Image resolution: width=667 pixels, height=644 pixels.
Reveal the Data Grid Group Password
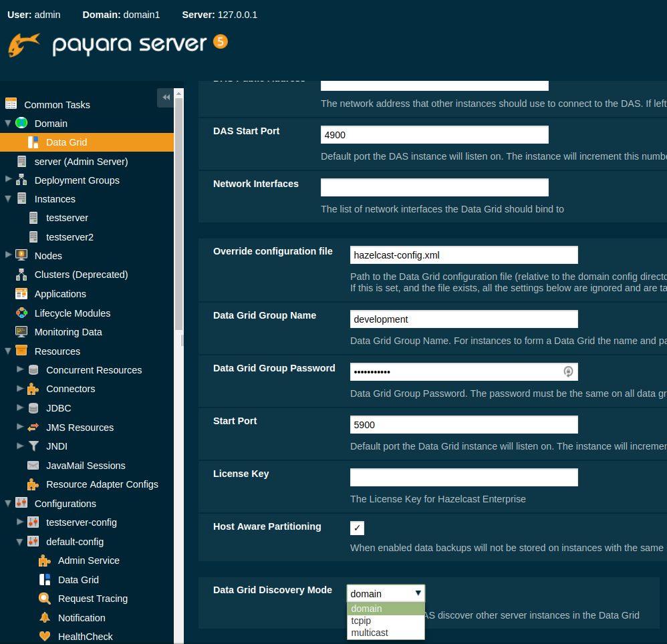(569, 371)
